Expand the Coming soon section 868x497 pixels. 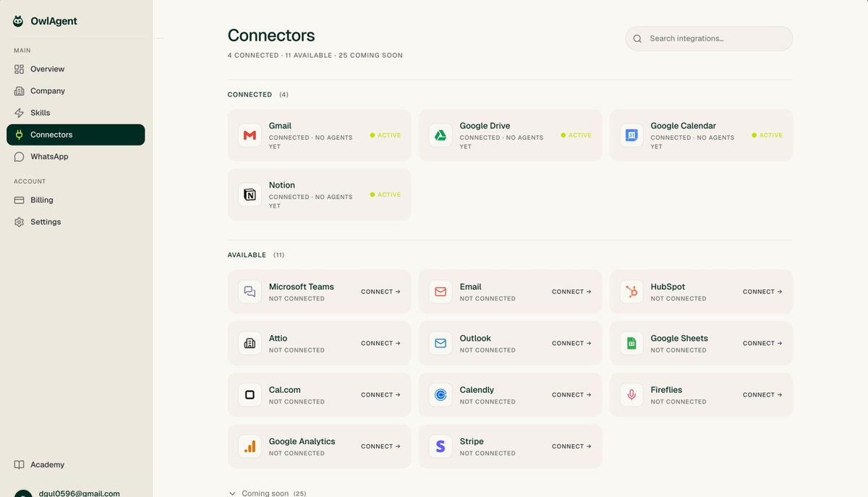point(268,493)
